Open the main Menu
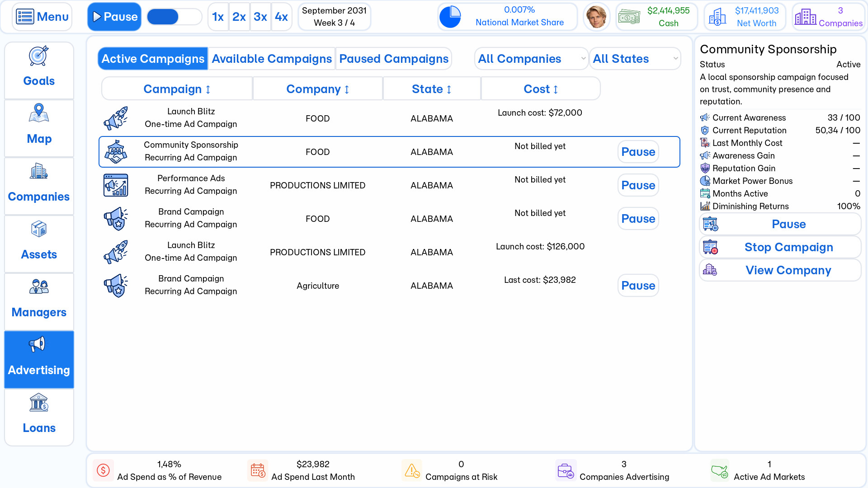868x488 pixels. tap(42, 17)
